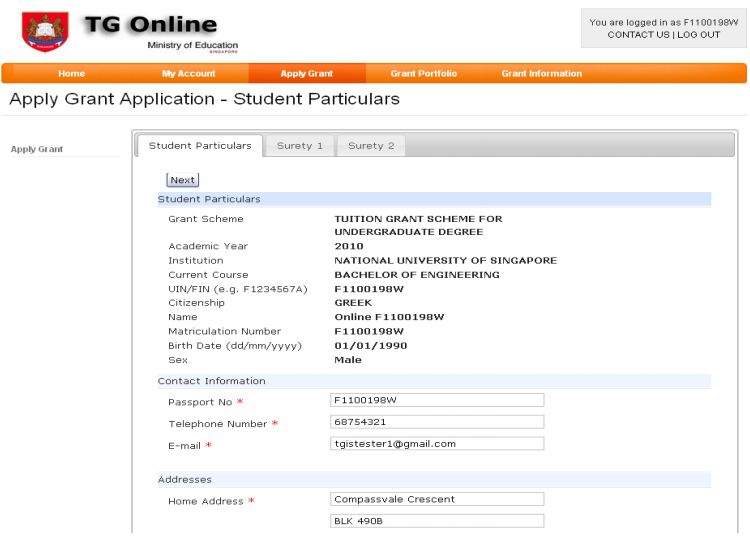Screen dimensions: 750x541
Task: Go to the Home menu item
Action: click(x=72, y=74)
